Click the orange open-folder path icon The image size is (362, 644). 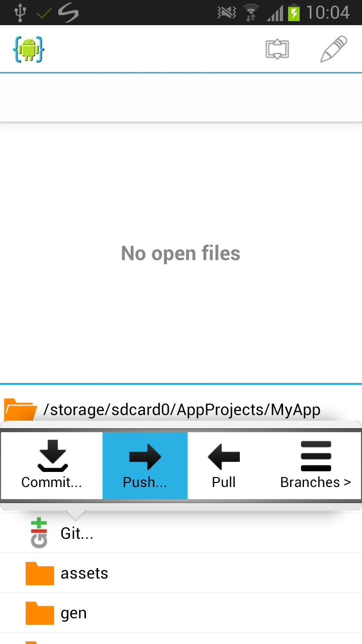(20, 410)
